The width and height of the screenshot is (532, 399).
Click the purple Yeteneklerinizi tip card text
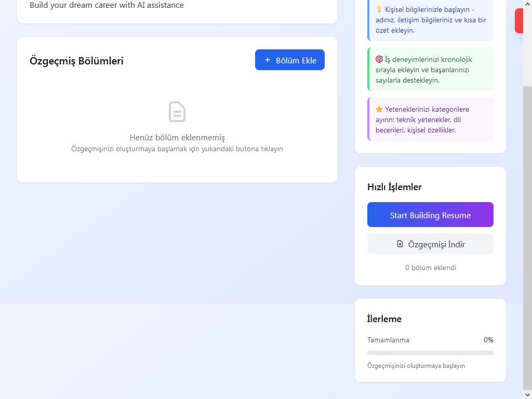426,120
